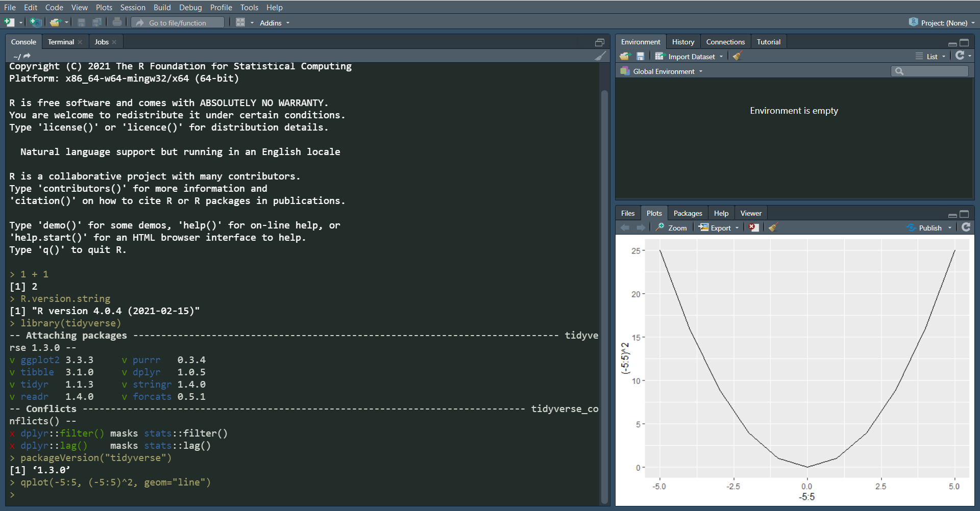Minimize the Environment pane
The image size is (980, 511).
point(952,44)
